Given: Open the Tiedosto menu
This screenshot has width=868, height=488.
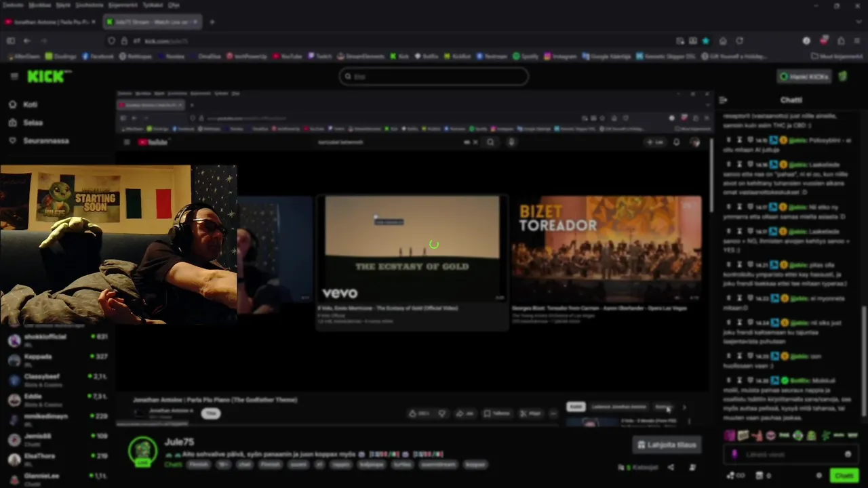Looking at the screenshot, I should pyautogui.click(x=13, y=5).
